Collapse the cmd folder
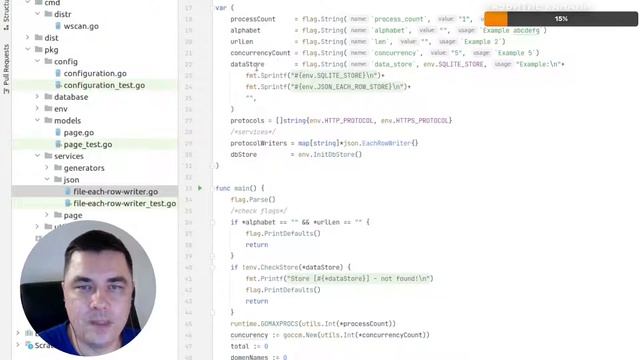The height and width of the screenshot is (360, 640). [x=28, y=2]
